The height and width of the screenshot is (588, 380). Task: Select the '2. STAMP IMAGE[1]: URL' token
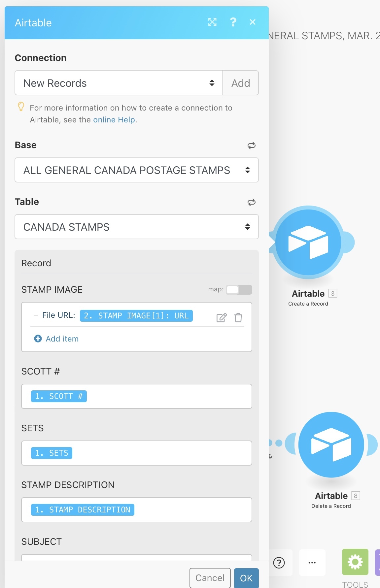click(136, 316)
